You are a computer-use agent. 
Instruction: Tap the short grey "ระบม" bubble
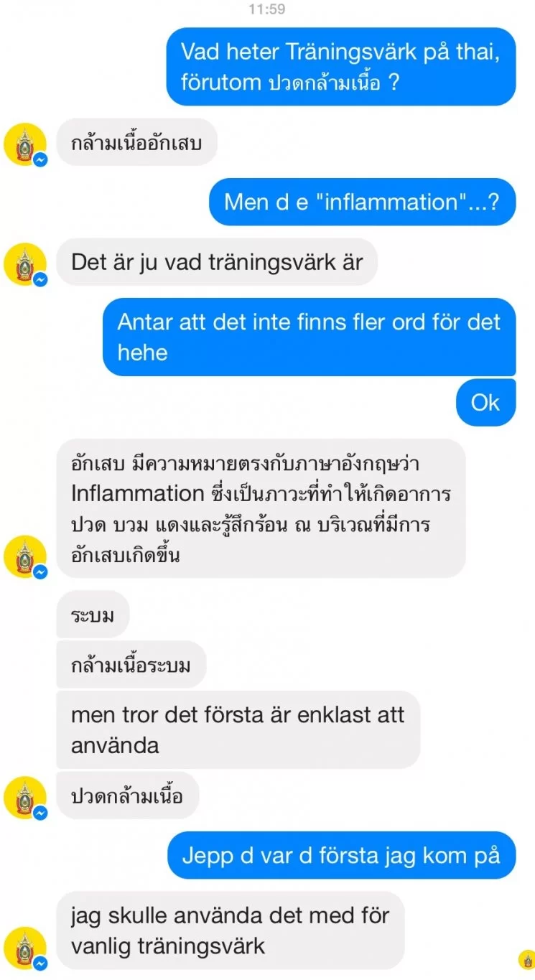93,615
